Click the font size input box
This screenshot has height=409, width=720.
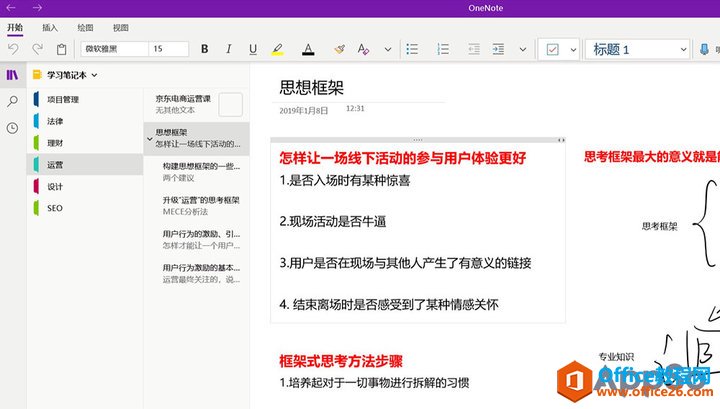(x=168, y=49)
